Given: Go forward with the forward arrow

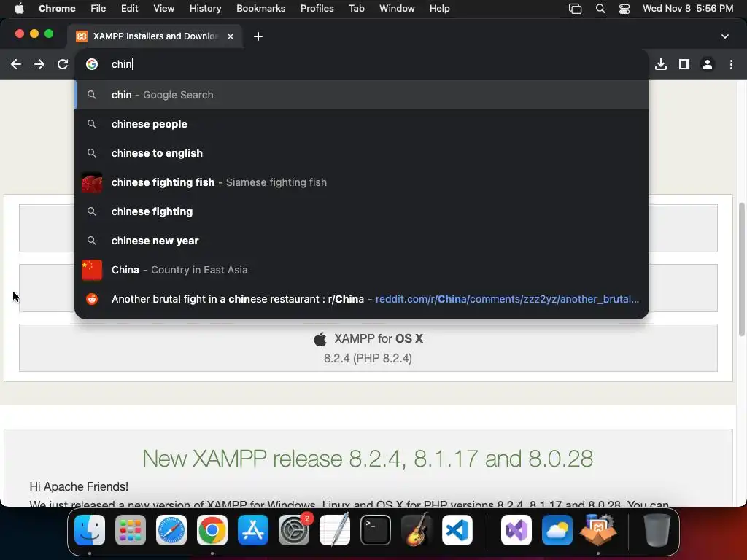Looking at the screenshot, I should click(x=39, y=64).
